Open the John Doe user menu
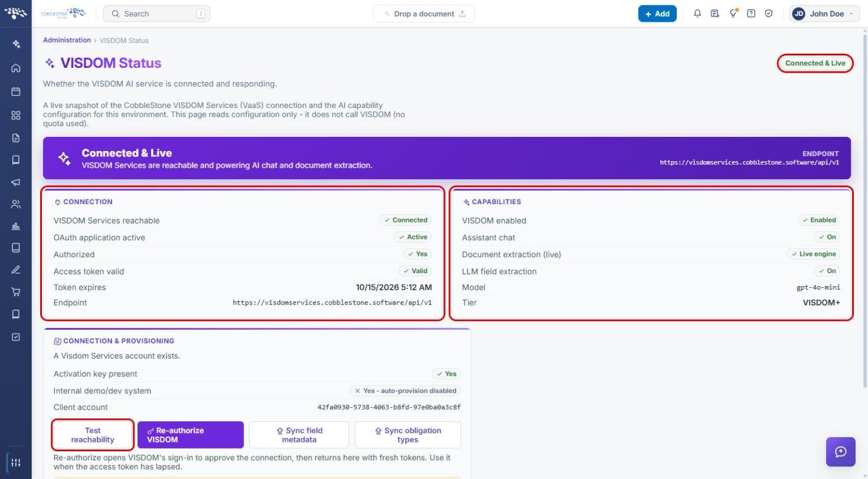 coord(824,14)
